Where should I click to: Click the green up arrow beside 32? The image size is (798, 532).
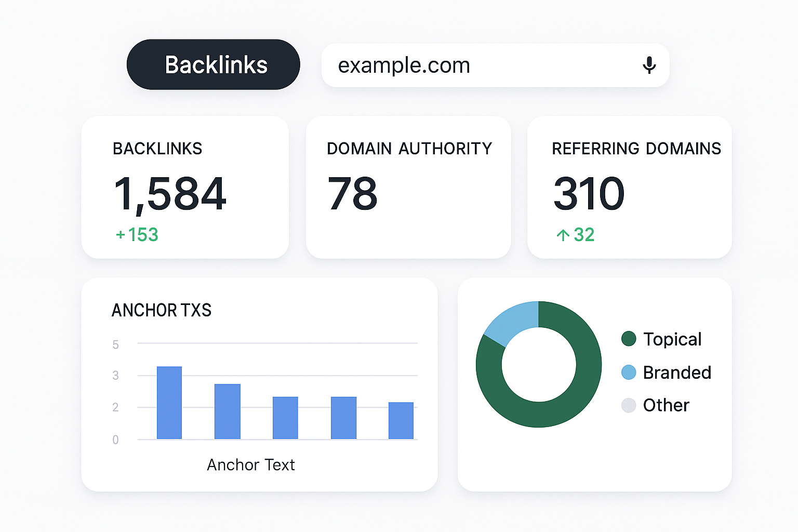click(563, 235)
